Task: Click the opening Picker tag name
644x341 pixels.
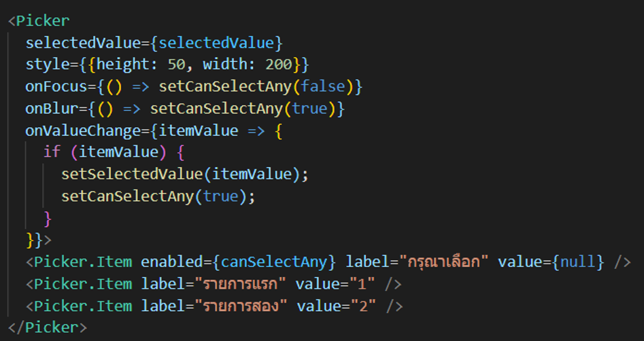Action: point(43,21)
